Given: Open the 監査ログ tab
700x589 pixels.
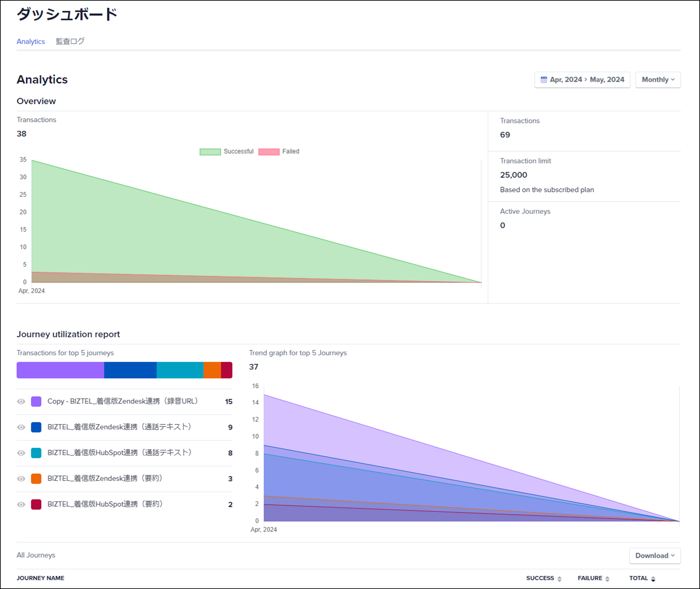Looking at the screenshot, I should pyautogui.click(x=70, y=42).
